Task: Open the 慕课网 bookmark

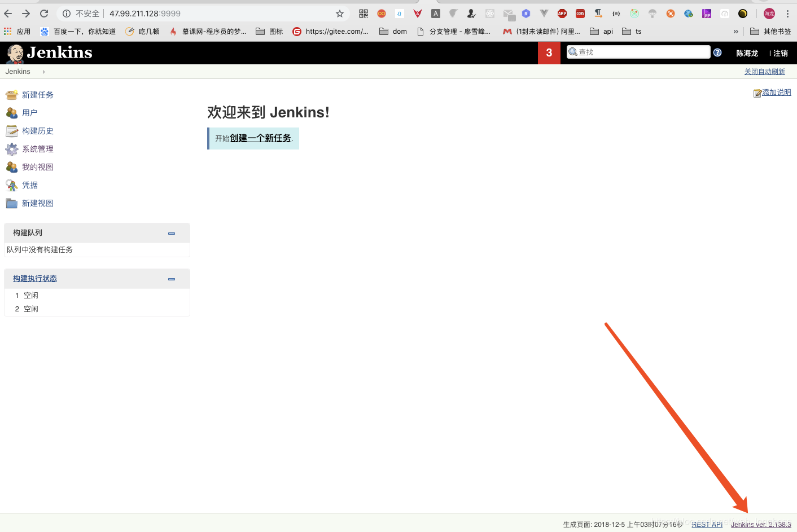Action: click(x=208, y=32)
